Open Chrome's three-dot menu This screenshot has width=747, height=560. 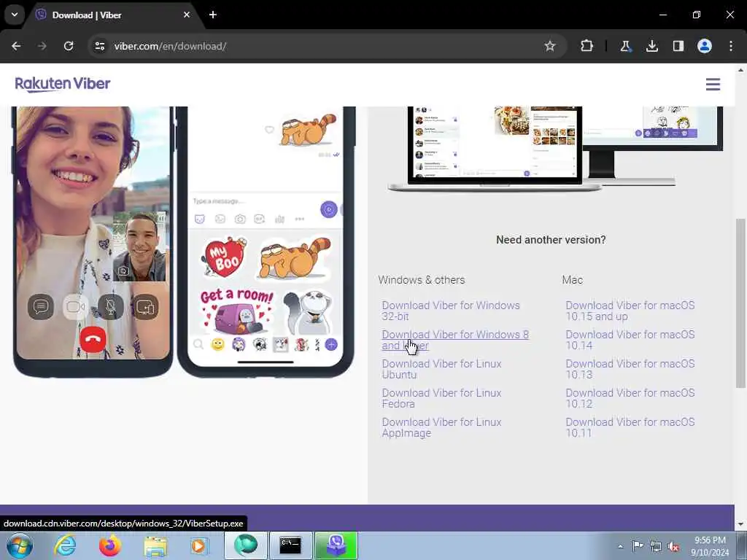tap(731, 46)
